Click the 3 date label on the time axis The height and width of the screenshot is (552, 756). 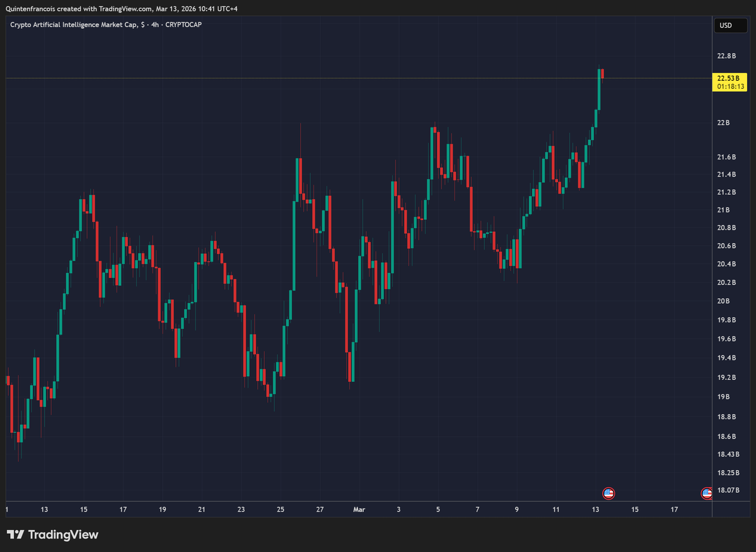click(398, 509)
